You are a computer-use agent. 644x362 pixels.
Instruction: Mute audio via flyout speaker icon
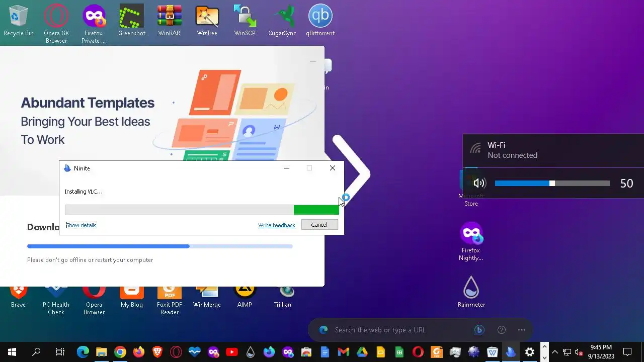tap(479, 184)
